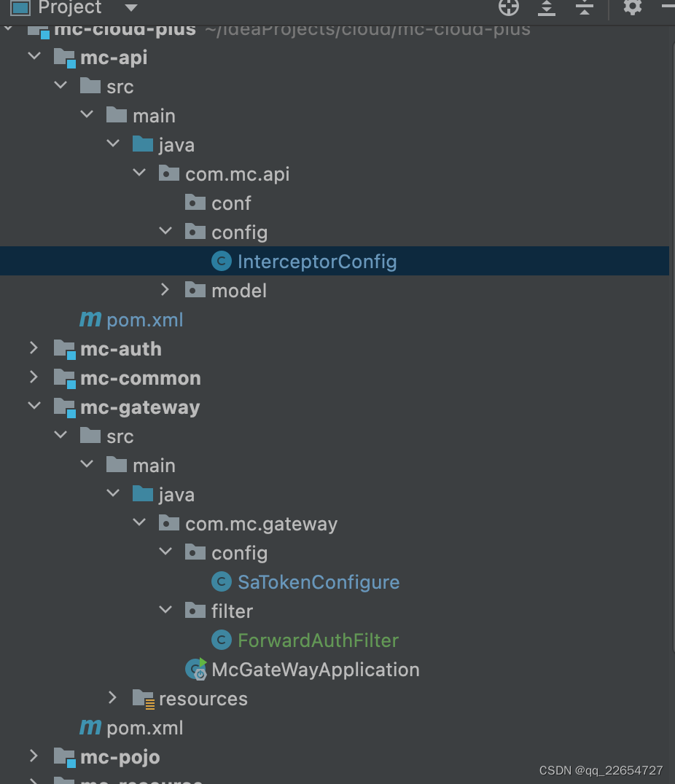Expand the mc-auth module

click(x=34, y=348)
